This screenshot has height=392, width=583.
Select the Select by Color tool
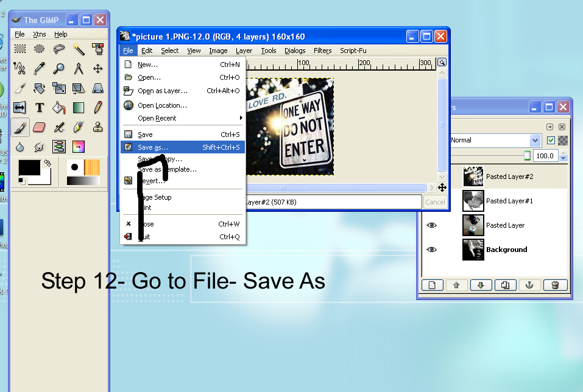pyautogui.click(x=98, y=49)
